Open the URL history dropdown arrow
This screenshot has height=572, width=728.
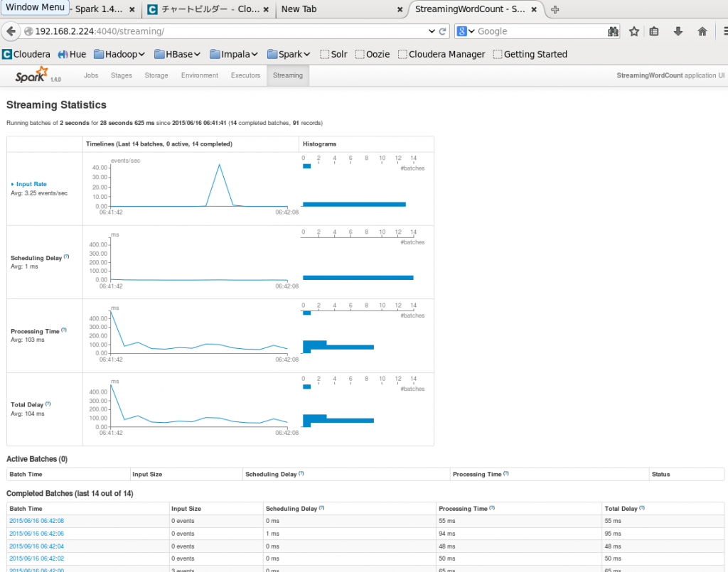click(432, 31)
